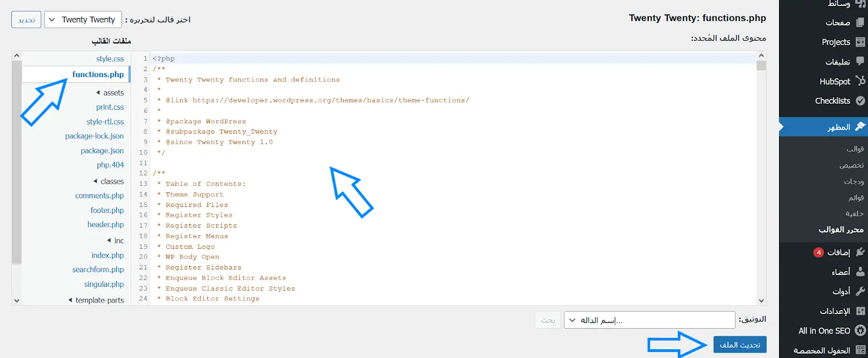
Task: Click the code editor scrollbar up arrow
Action: [x=761, y=55]
